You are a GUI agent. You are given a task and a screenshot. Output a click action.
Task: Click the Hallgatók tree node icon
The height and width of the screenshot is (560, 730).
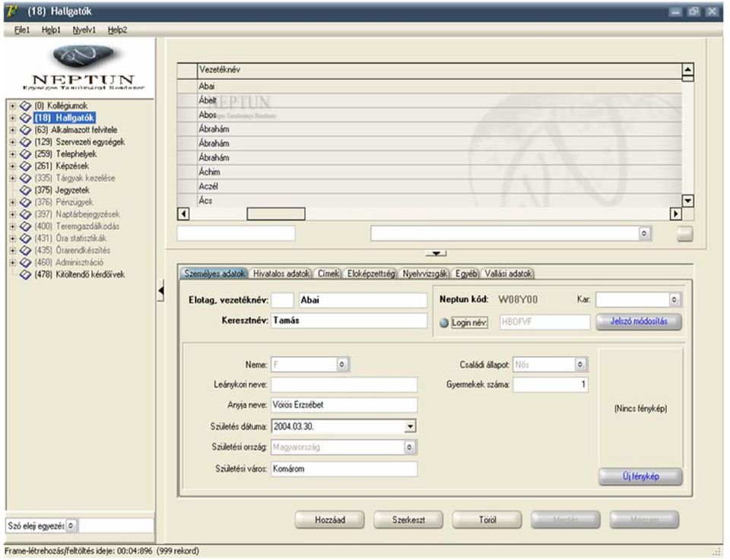tap(26, 118)
